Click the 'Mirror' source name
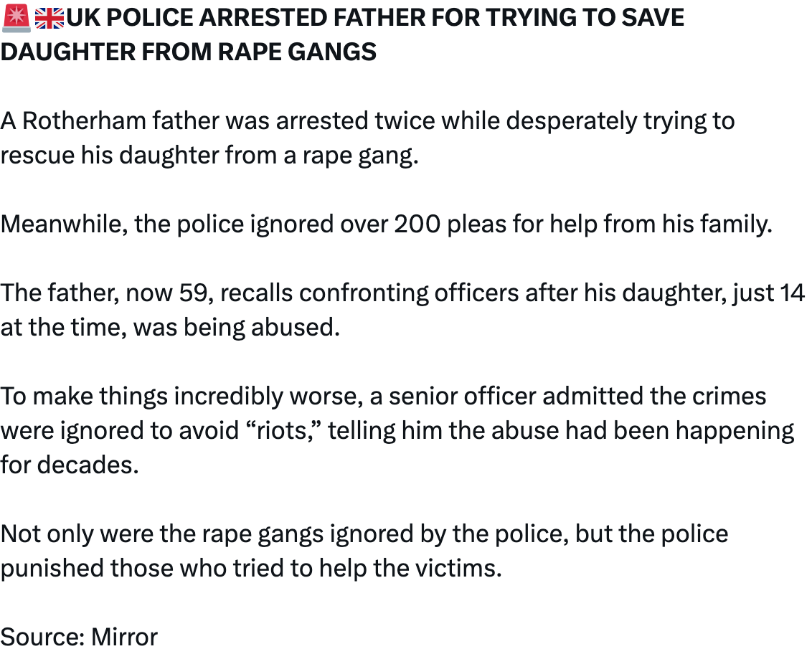The width and height of the screenshot is (812, 654). 124,637
